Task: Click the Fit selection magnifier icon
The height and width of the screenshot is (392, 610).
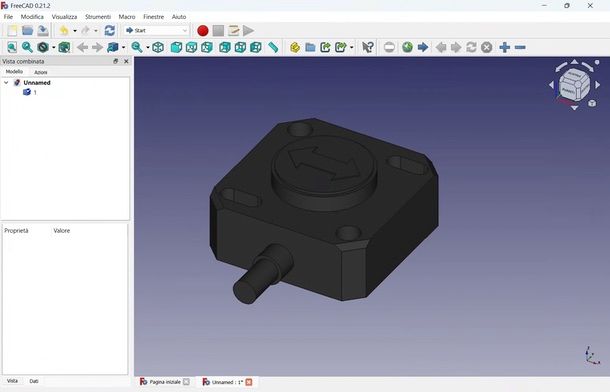Action: point(27,47)
